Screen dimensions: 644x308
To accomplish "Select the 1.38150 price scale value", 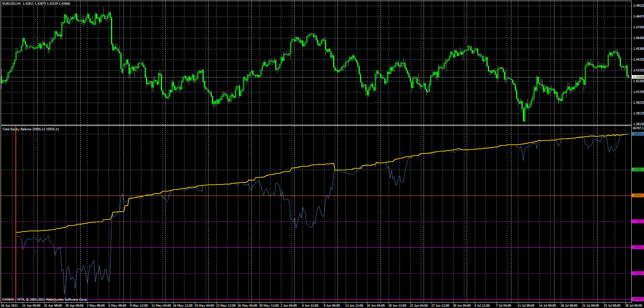I will coord(638,124).
